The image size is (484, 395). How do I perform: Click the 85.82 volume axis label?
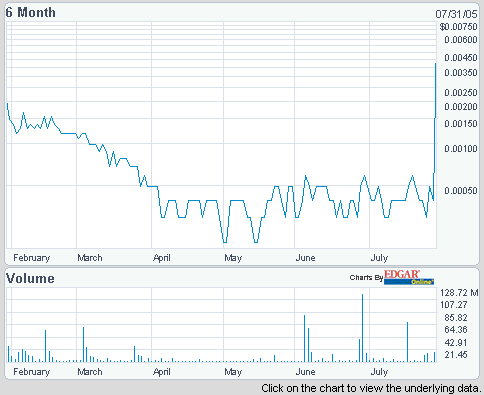tap(456, 318)
